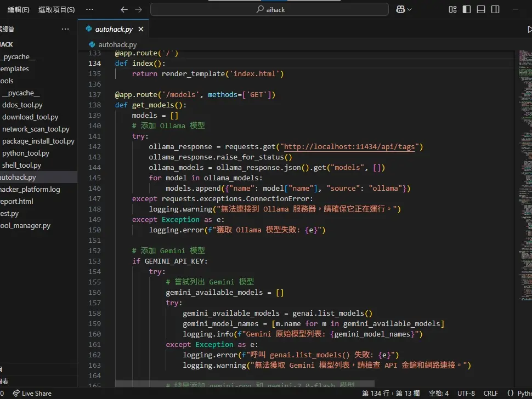This screenshot has height=399, width=532.
Task: Toggle the primary side bar visibility
Action: (x=467, y=9)
